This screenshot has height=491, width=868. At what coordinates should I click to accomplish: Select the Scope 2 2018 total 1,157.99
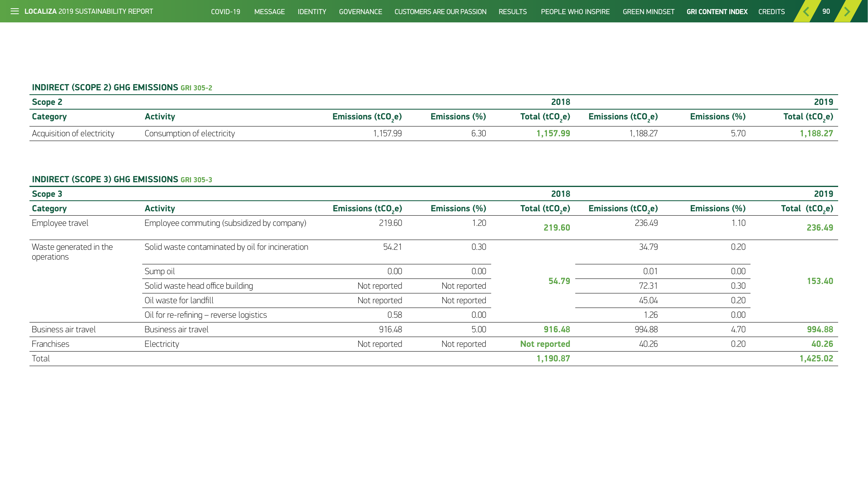pos(553,134)
